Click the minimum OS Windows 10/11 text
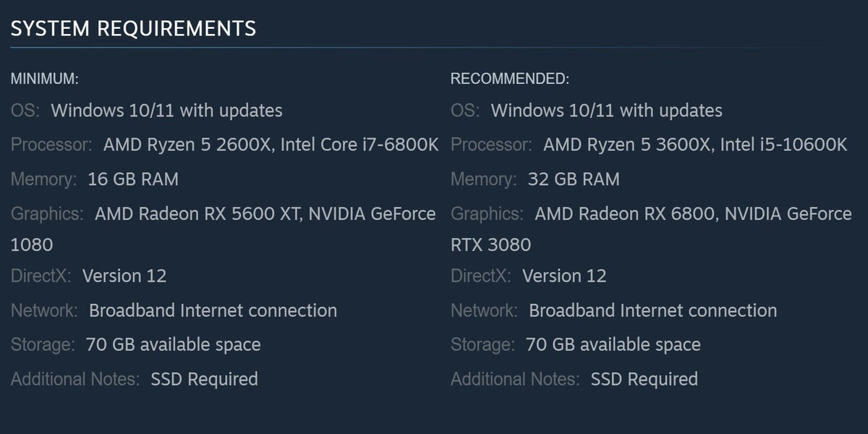Screen dimensions: 868x434 click(x=166, y=111)
